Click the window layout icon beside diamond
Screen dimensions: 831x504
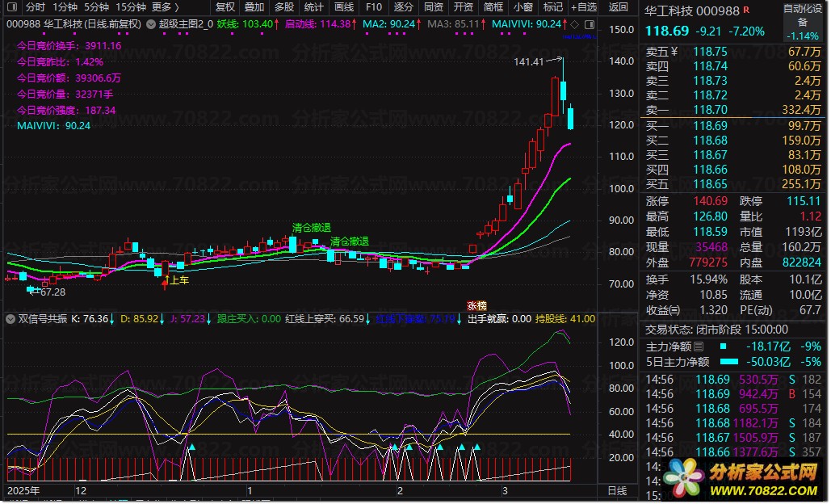tap(589, 24)
